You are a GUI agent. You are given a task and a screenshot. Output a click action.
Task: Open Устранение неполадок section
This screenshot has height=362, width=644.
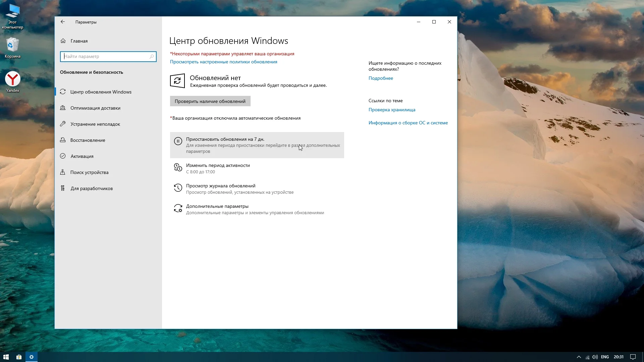[95, 124]
